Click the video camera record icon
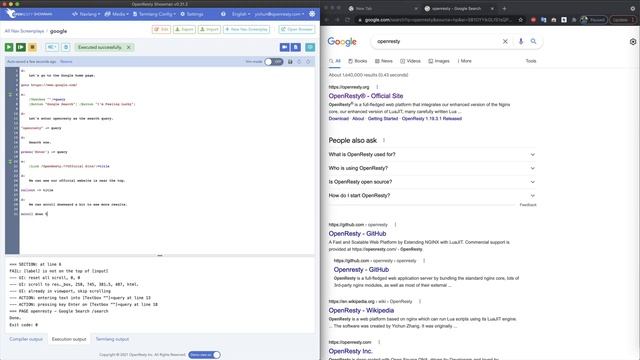 point(284,47)
